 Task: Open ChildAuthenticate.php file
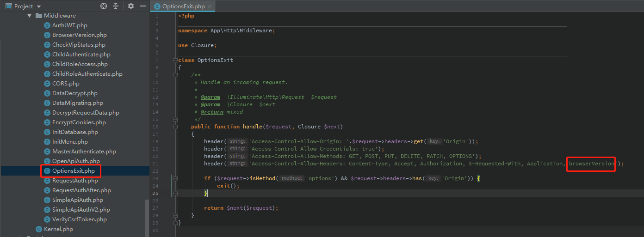click(x=81, y=55)
